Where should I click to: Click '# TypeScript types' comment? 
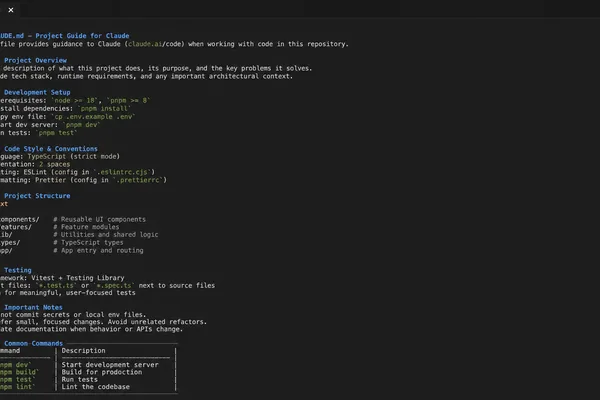pyautogui.click(x=88, y=243)
